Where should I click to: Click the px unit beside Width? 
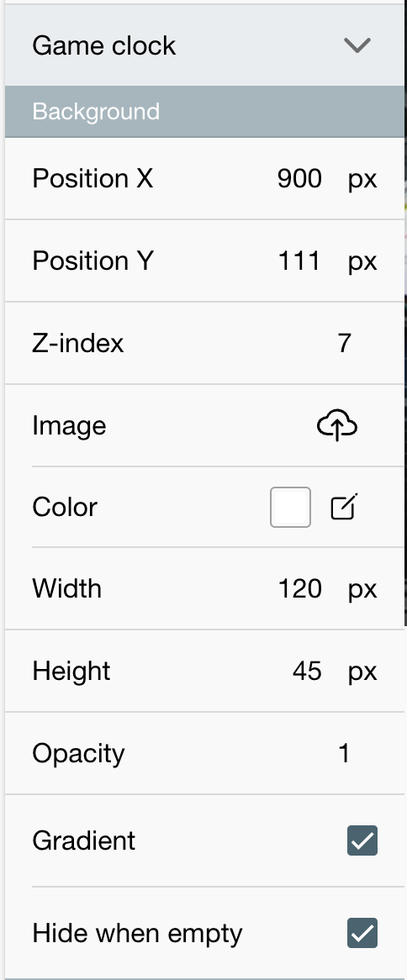pos(362,590)
